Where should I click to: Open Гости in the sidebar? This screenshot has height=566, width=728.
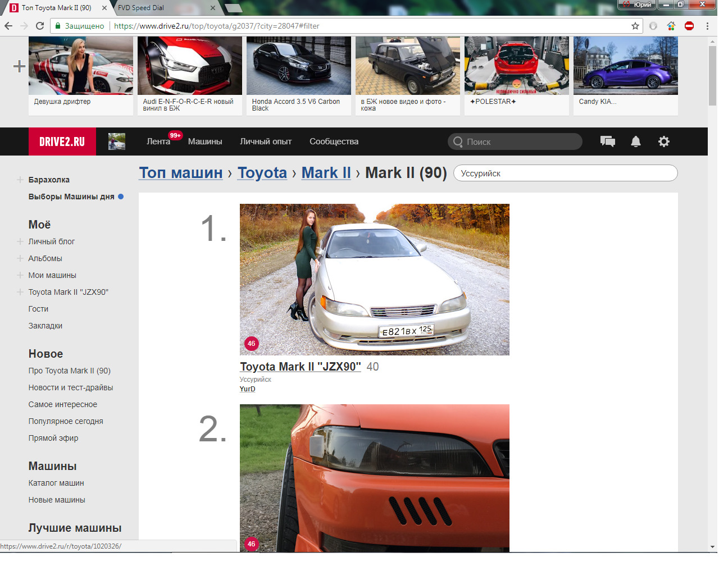38,309
